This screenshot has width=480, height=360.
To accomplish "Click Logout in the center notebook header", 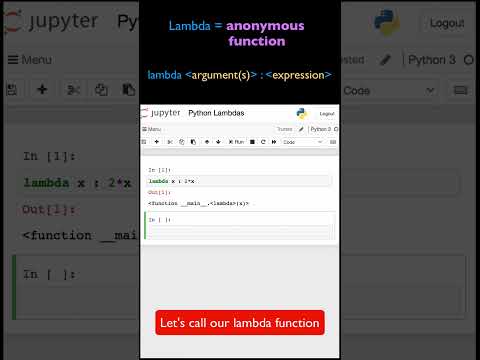I will tap(327, 114).
